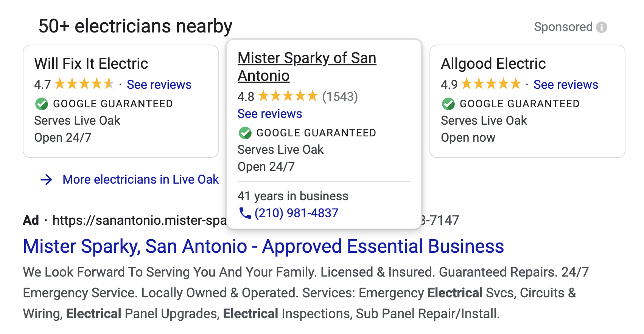Click Mister Sparky's five-star rating
This screenshot has height=334, width=644.
click(288, 96)
